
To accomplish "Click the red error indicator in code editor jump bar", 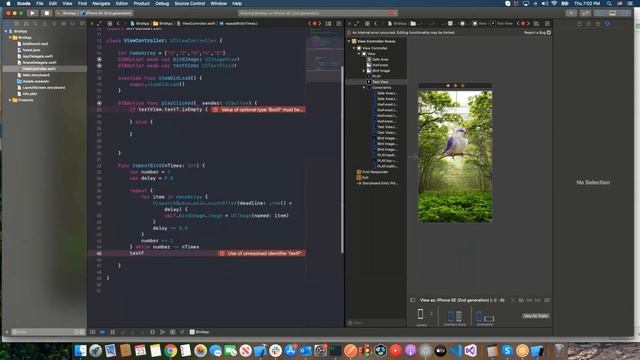I will click(x=314, y=24).
